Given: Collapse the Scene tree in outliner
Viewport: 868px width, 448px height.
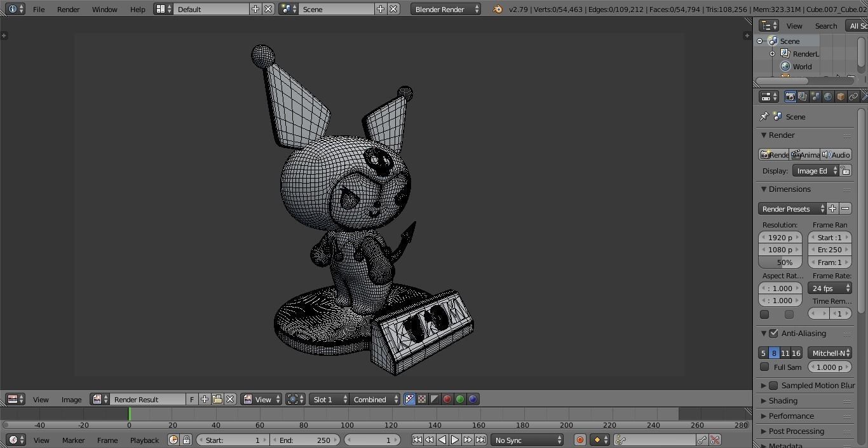Looking at the screenshot, I should (759, 41).
